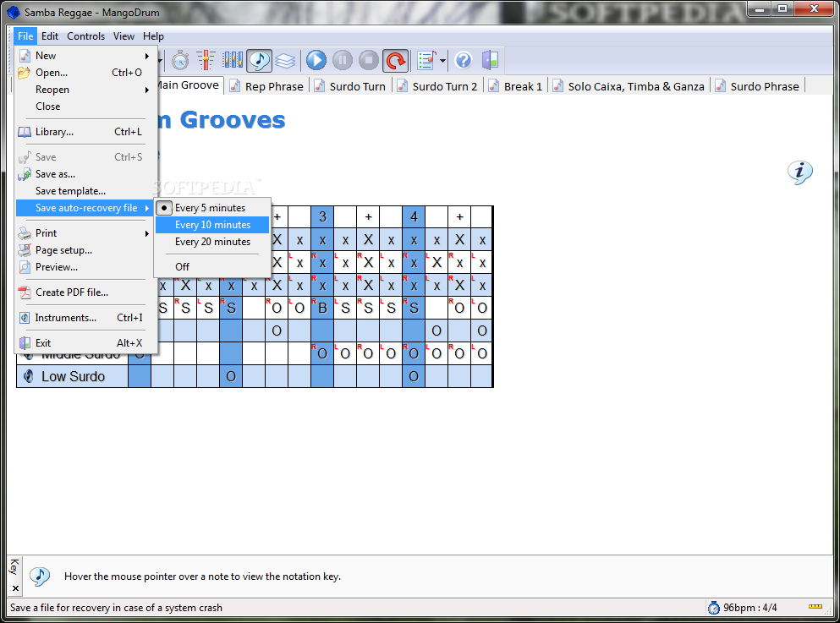This screenshot has height=623, width=840.
Task: Open the Edit menu
Action: point(50,36)
